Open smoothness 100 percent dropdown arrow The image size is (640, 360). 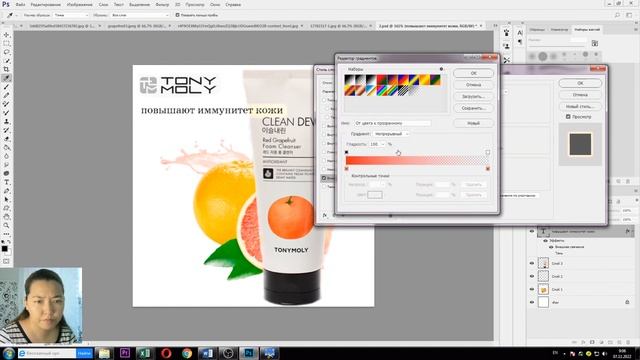point(382,144)
